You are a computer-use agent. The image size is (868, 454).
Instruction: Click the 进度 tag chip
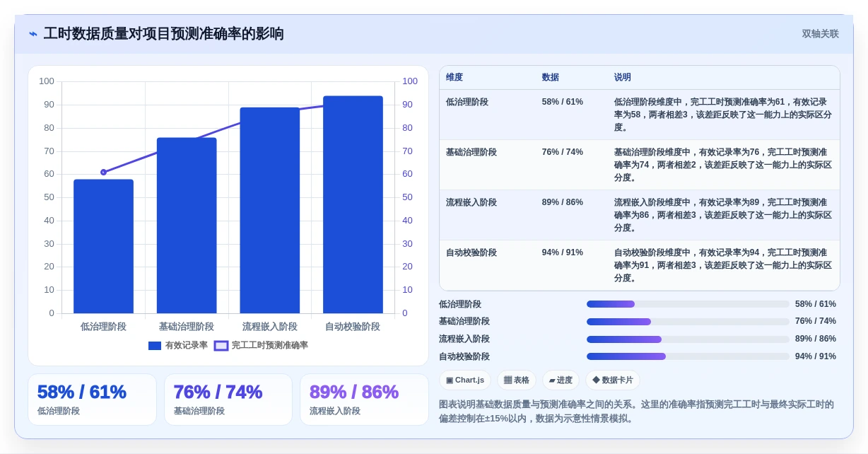point(561,380)
